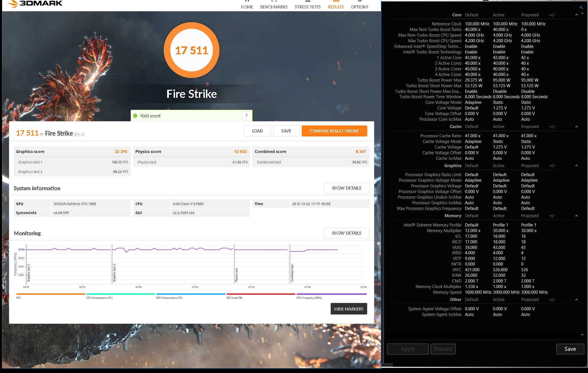The width and height of the screenshot is (588, 373).
Task: Click Combined score value 8 347
Action: [x=361, y=152]
